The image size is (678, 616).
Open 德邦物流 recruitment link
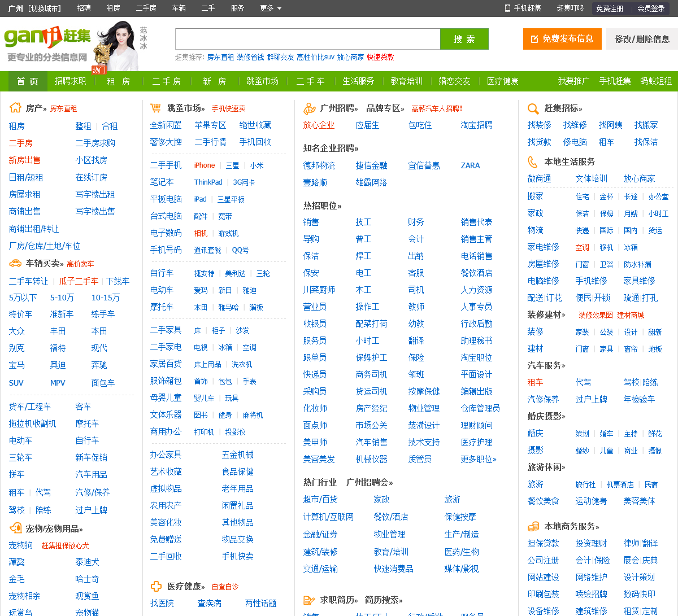tap(319, 165)
